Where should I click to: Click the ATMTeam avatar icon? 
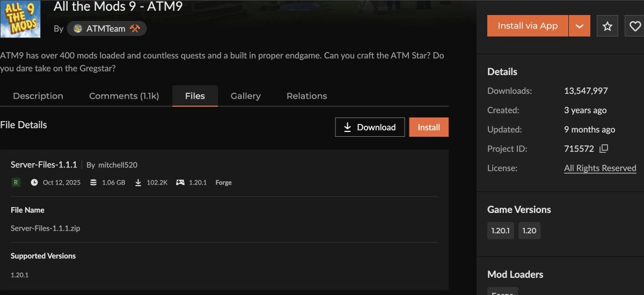[78, 28]
